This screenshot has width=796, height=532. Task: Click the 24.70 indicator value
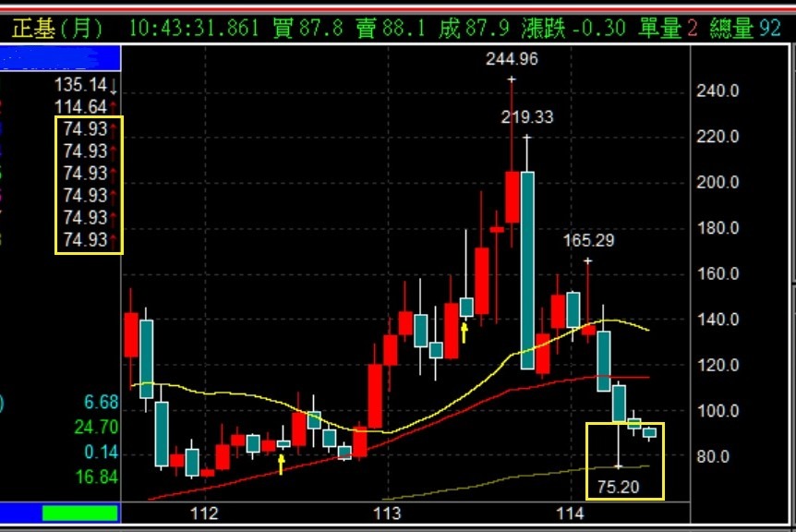click(x=96, y=427)
